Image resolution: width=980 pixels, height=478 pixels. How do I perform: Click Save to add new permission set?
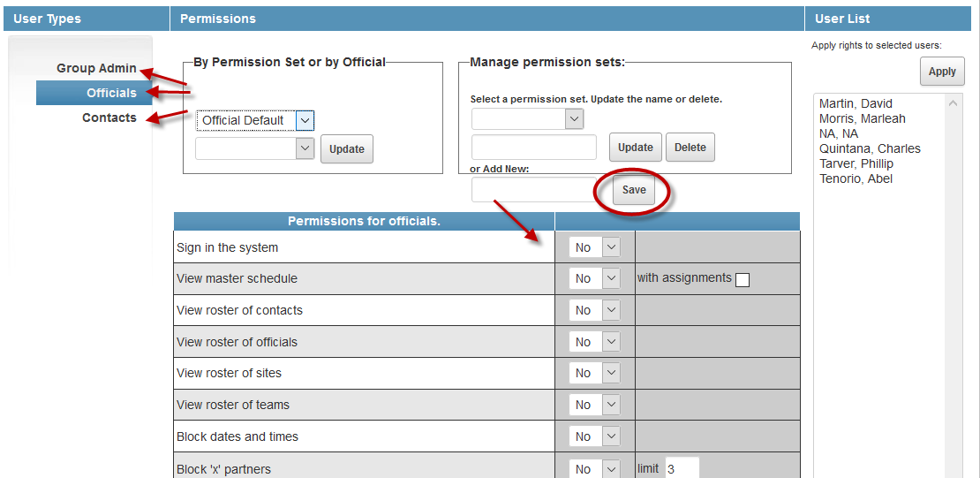pos(634,190)
